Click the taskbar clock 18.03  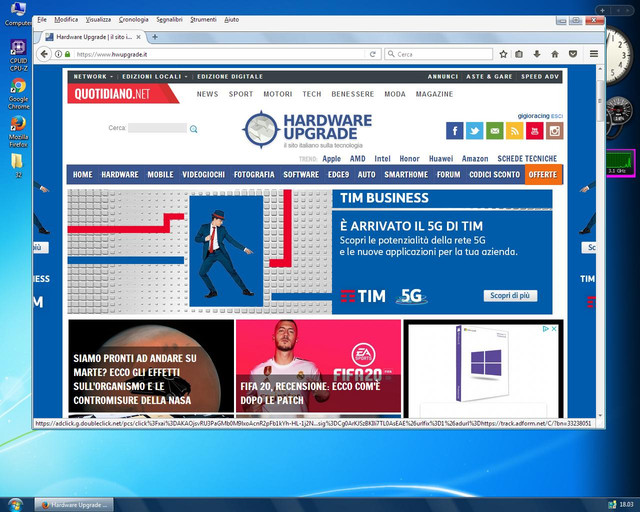pos(627,505)
